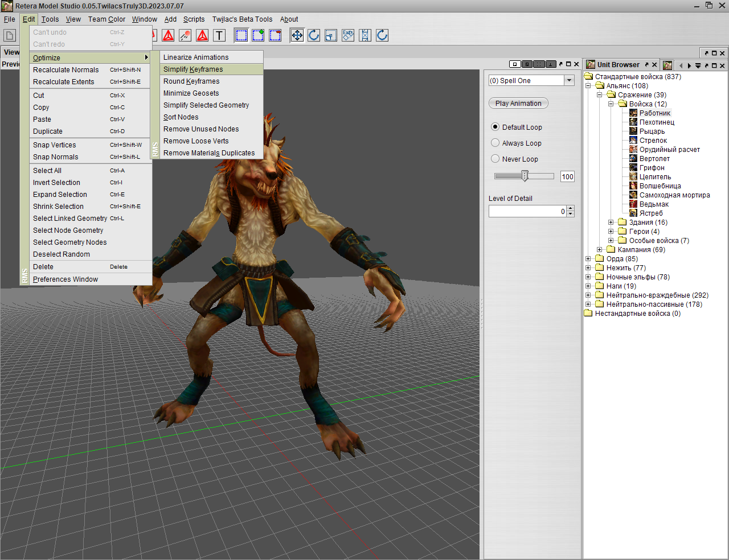Collapse the Войска (12) folder

[611, 104]
